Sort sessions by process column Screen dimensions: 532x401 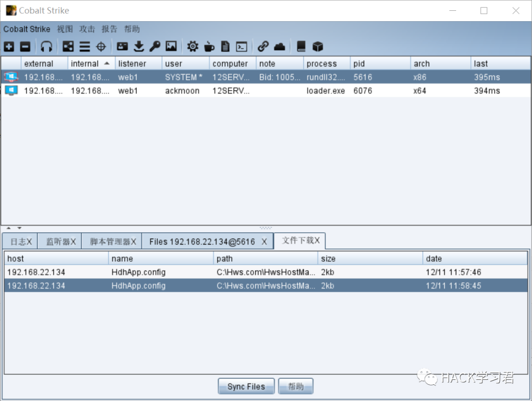327,63
